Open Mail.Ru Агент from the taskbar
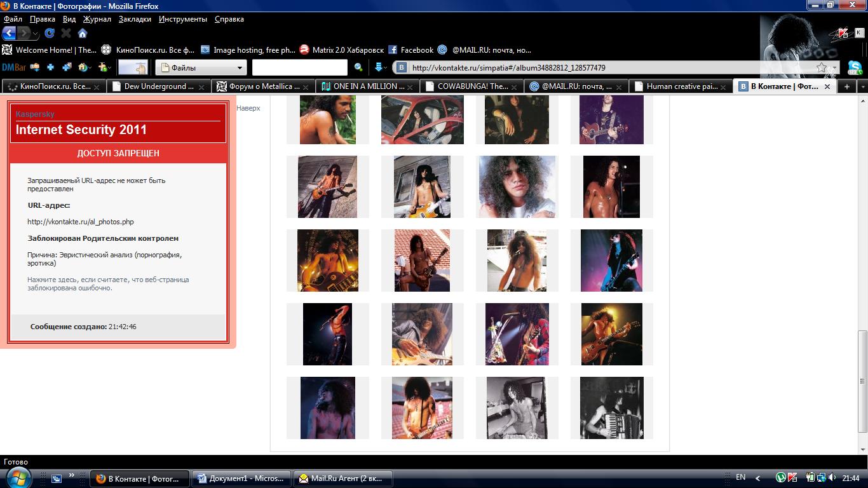Screen dimensions: 868x488 (343, 478)
